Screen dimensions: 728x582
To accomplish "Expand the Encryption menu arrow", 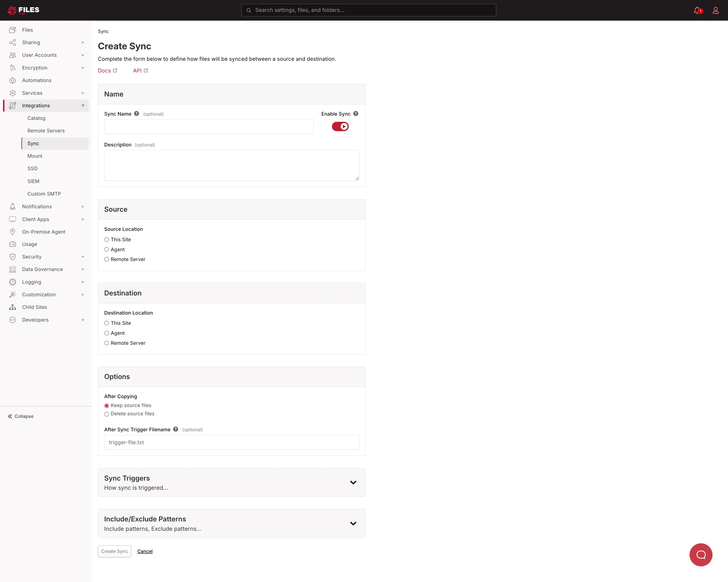I will coord(83,68).
